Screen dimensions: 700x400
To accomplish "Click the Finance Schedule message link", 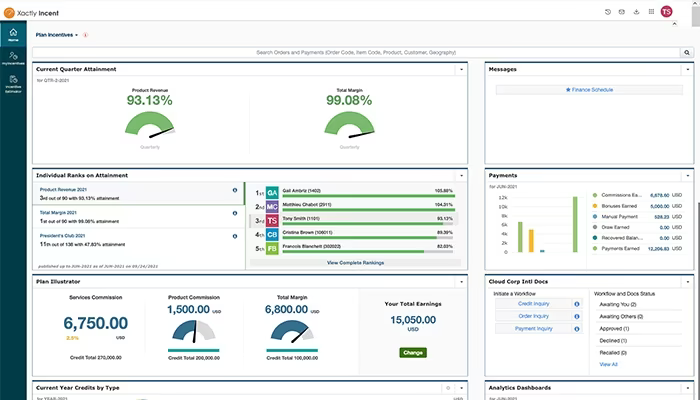I will point(589,90).
